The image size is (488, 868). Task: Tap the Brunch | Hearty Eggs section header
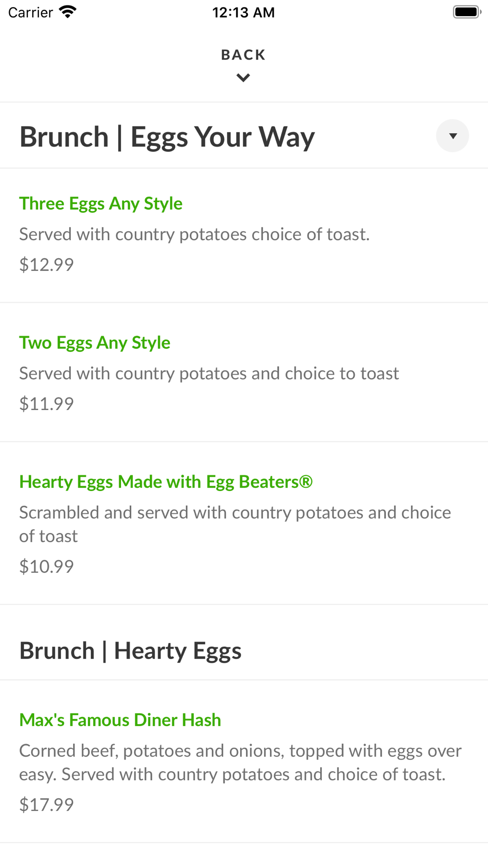click(x=130, y=651)
